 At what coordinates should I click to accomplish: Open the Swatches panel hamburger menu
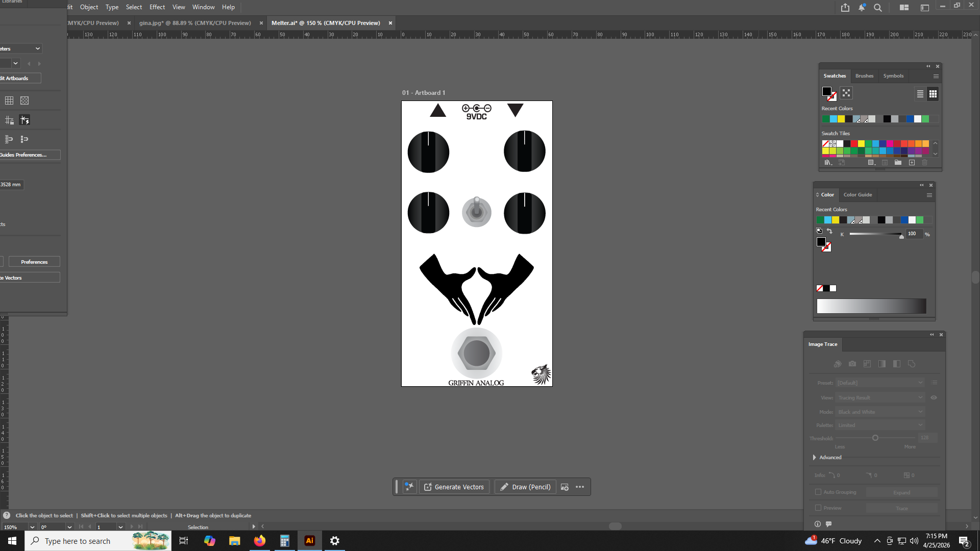click(x=936, y=76)
